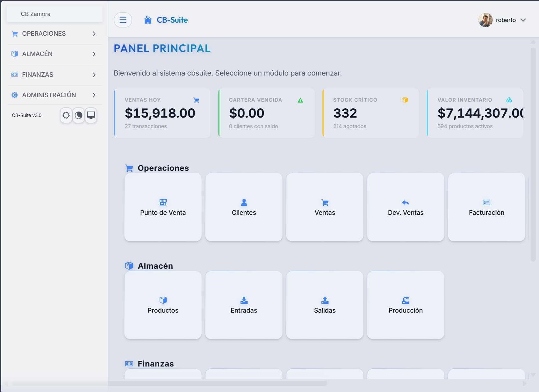Click the Entradas download icon
Viewport: 539px width, 392px height.
(244, 300)
